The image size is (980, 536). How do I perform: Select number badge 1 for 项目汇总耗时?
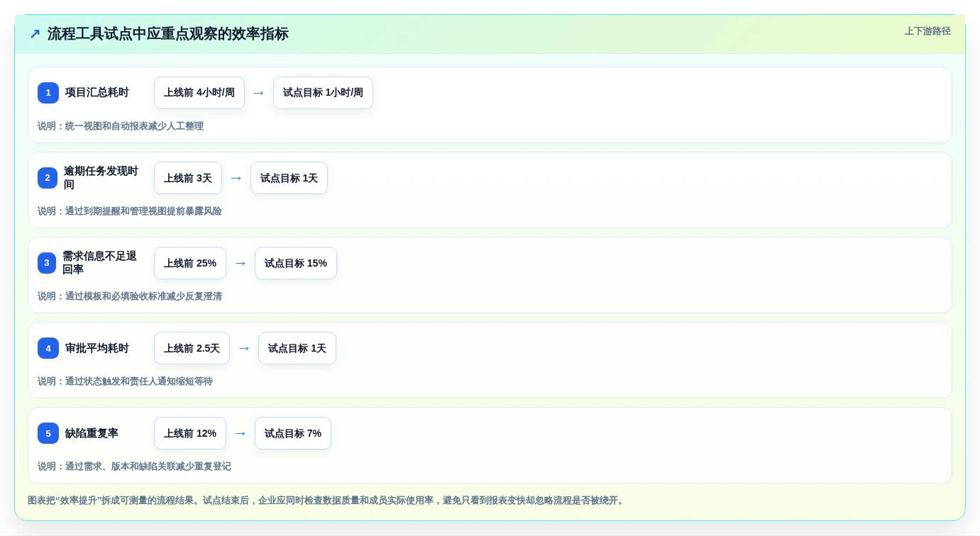point(48,93)
